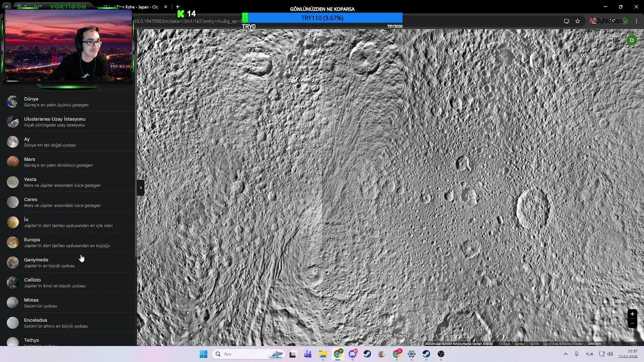Image resolution: width=644 pixels, height=362 pixels.
Task: Click the Vesta thumbnail icon
Action: pos(13,182)
